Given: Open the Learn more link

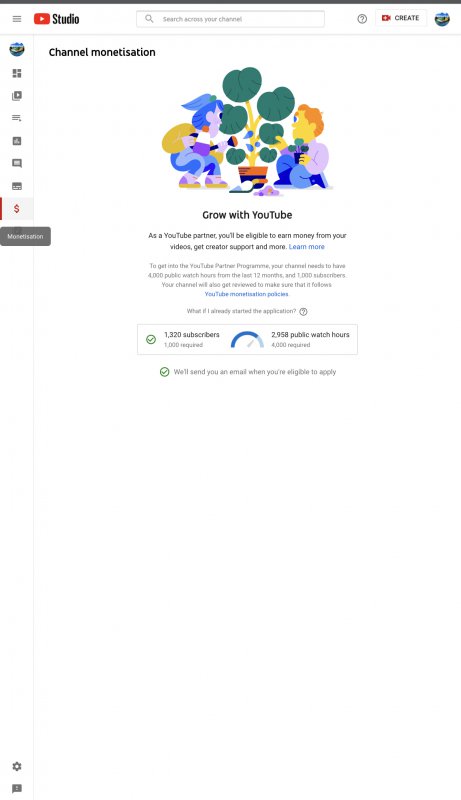Looking at the screenshot, I should tap(306, 247).
